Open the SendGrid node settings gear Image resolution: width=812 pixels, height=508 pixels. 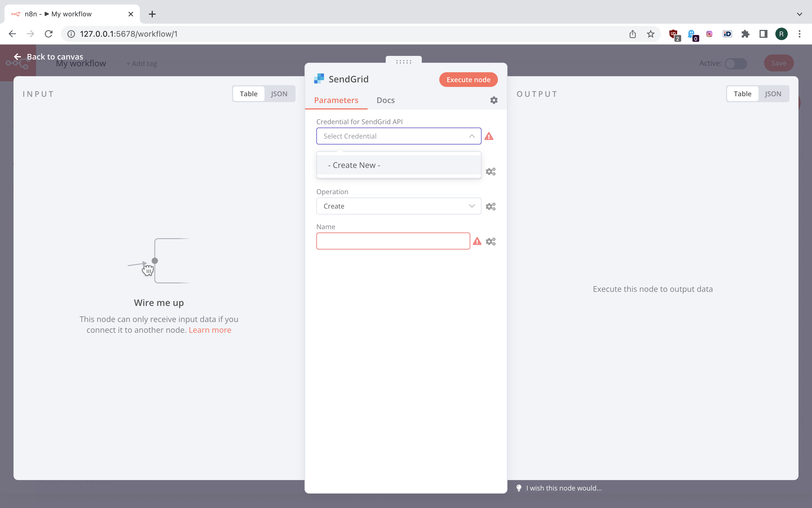[x=494, y=100]
